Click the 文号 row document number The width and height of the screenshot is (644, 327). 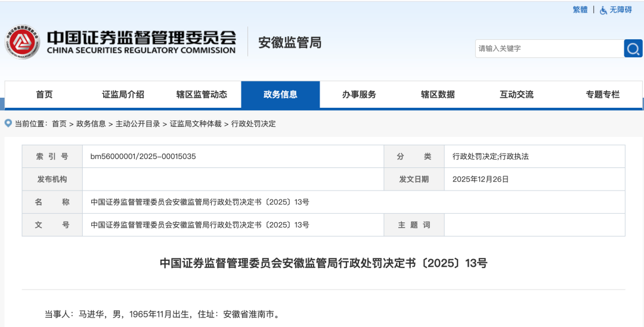[x=200, y=225]
